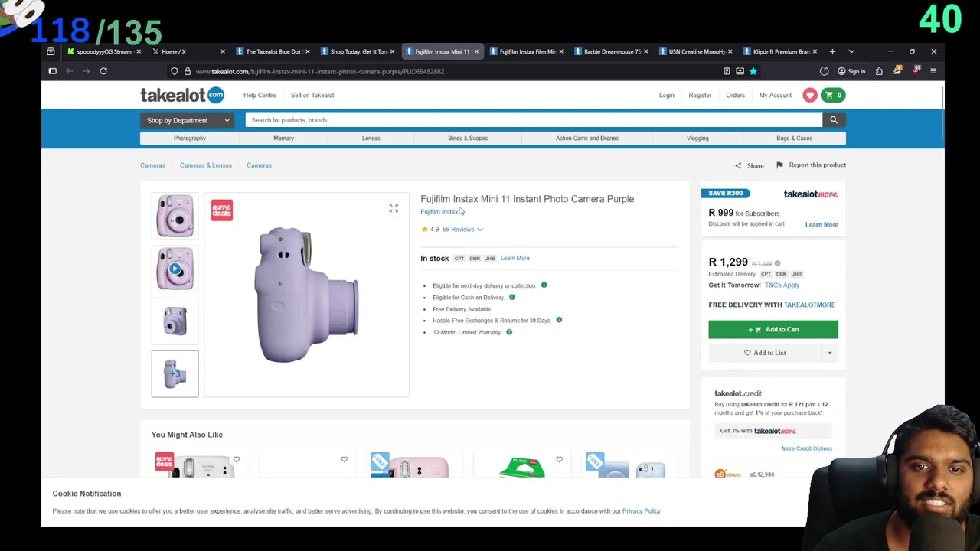The image size is (980, 551).
Task: Select the third camera thumbnail
Action: (175, 321)
